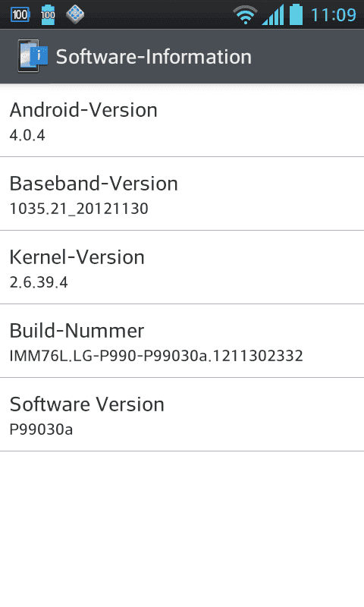This screenshot has width=364, height=607.
Task: Tap the mobile signal strength bars
Action: (273, 15)
